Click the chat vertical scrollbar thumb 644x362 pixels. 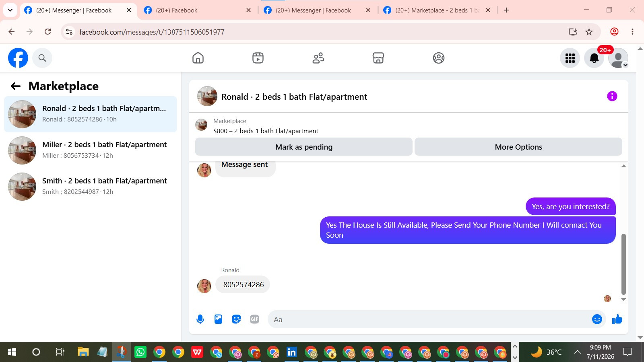click(x=624, y=264)
